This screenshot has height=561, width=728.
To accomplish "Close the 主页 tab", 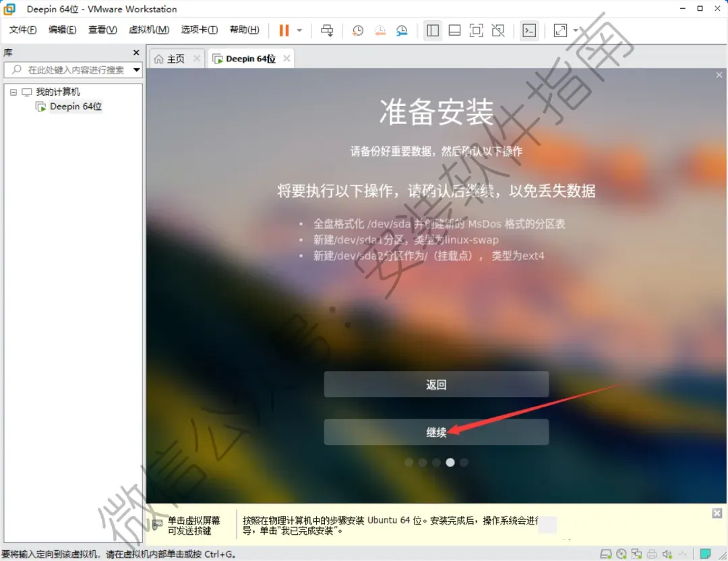I will [197, 59].
